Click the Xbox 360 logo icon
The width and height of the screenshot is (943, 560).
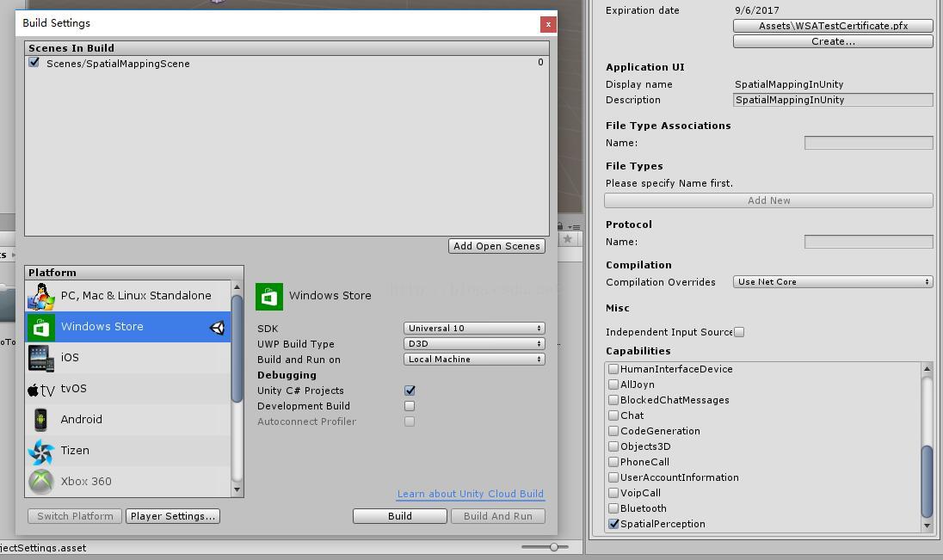coord(41,482)
